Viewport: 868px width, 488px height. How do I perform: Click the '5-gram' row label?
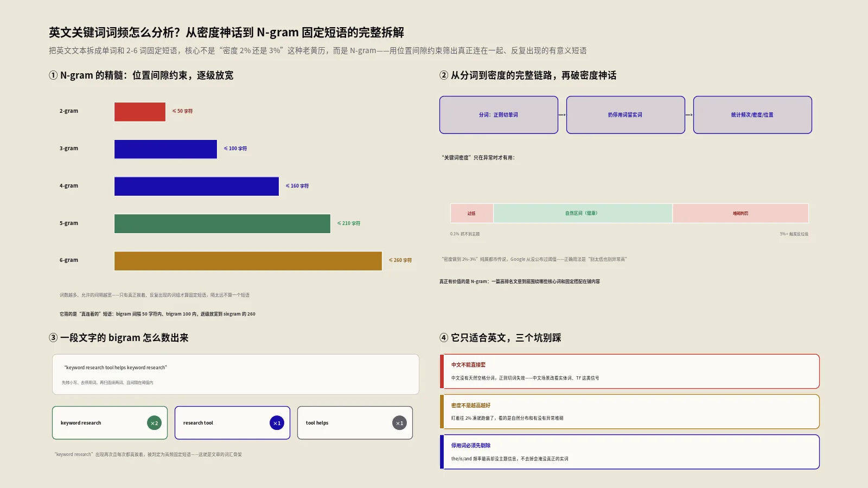point(69,223)
